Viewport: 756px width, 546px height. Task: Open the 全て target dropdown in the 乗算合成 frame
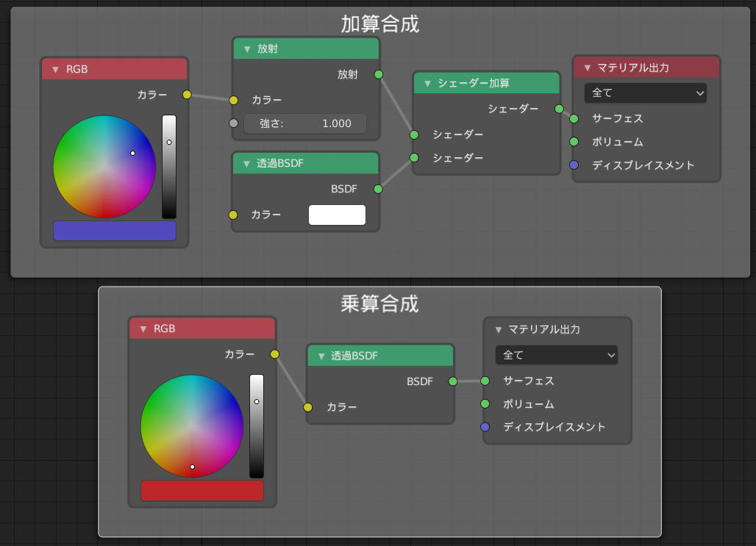(557, 355)
